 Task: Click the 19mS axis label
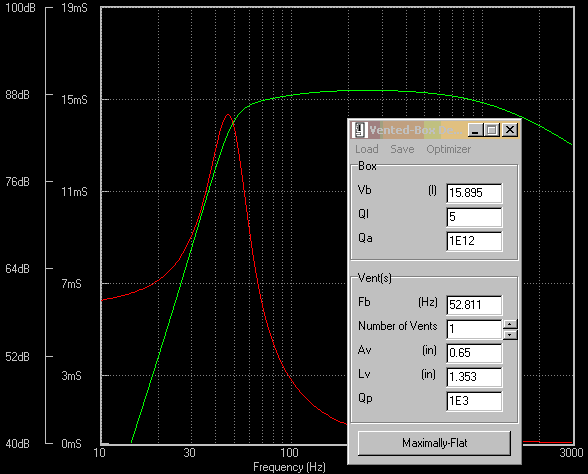click(74, 8)
